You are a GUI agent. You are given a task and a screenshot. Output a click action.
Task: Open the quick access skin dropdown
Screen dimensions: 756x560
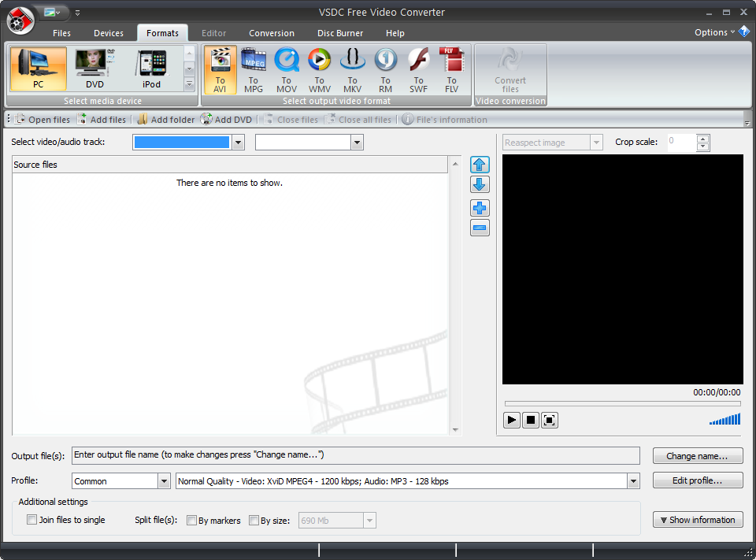[52, 13]
